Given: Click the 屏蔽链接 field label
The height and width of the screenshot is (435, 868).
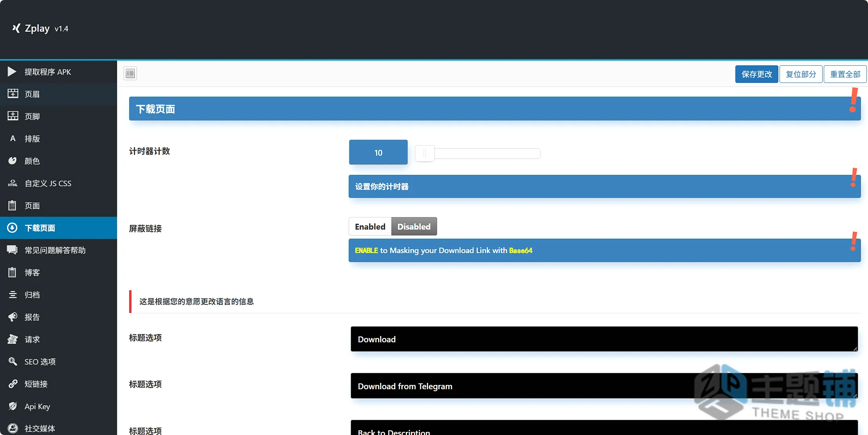Looking at the screenshot, I should coord(146,228).
